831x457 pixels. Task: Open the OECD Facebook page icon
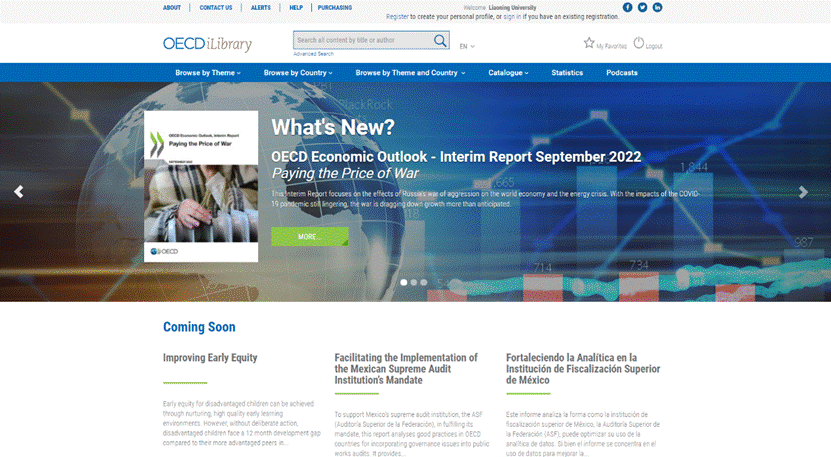(628, 7)
